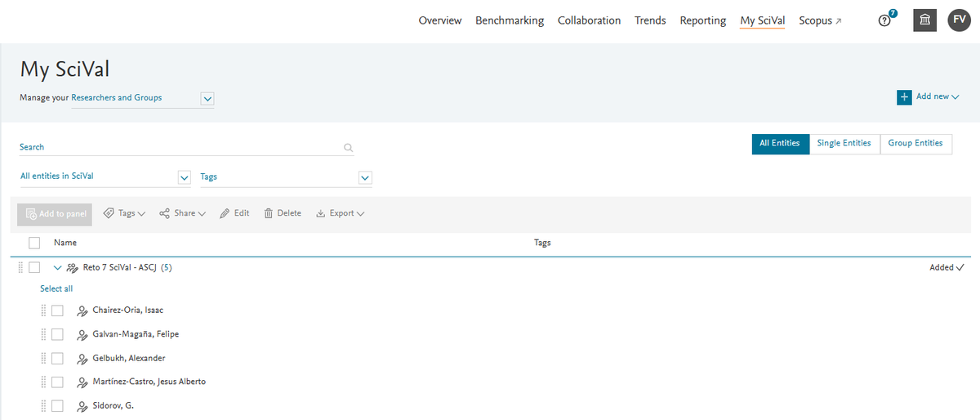Click group icon beside Reto 7 SciVal
Viewport: 980px width, 420px height.
pos(72,267)
